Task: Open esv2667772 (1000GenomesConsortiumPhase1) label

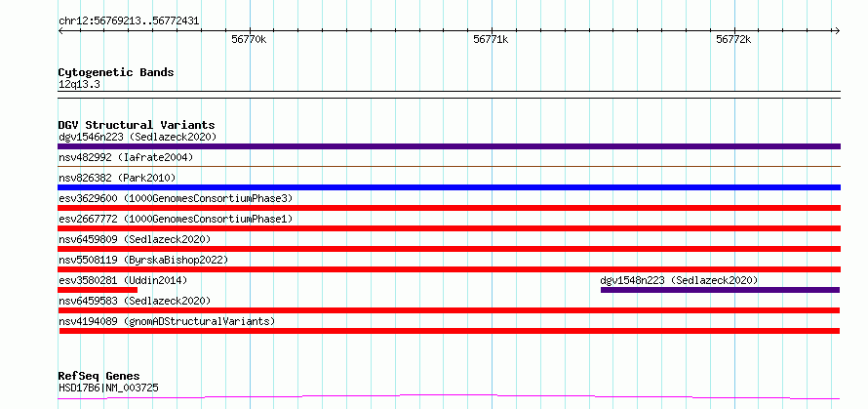Action: [x=176, y=219]
